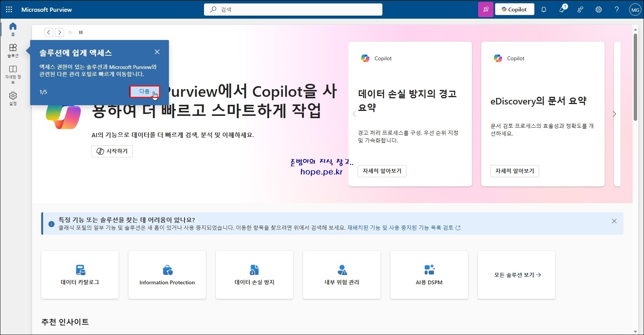This screenshot has height=335, width=644.
Task: Open the help question mark icon
Action: coord(617,10)
